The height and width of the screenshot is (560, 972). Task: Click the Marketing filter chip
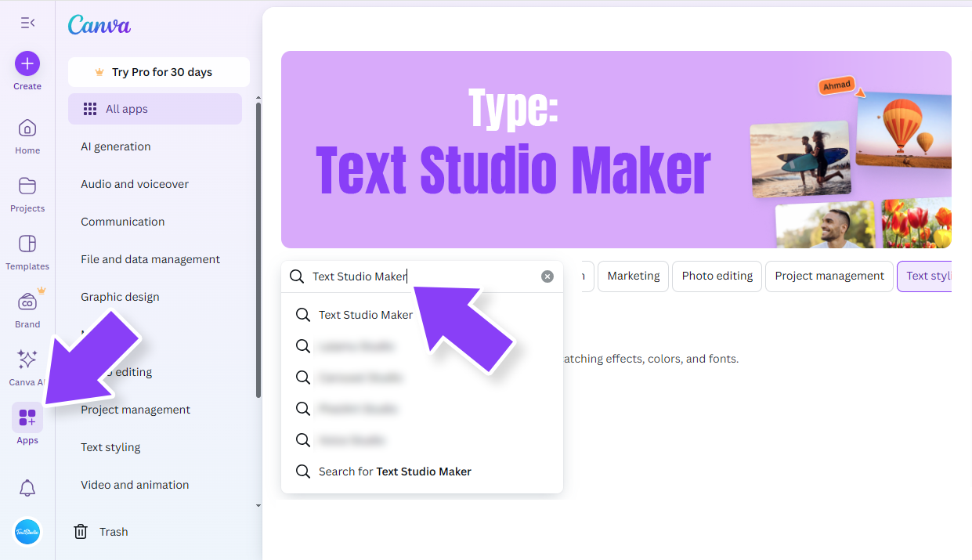(x=633, y=276)
